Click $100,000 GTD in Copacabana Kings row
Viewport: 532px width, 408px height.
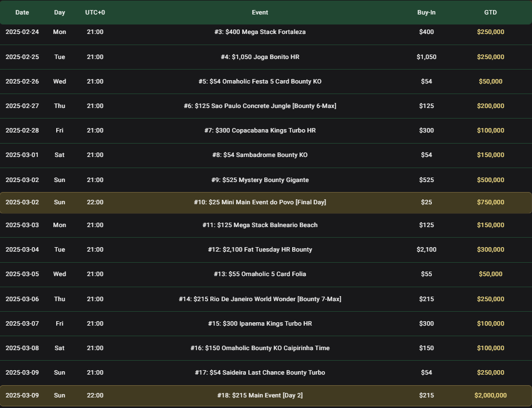(x=491, y=130)
